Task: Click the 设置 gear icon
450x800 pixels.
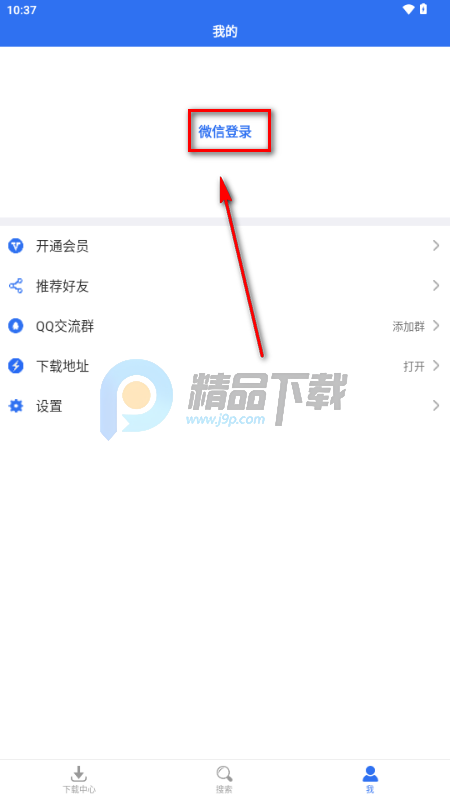Action: coord(16,406)
